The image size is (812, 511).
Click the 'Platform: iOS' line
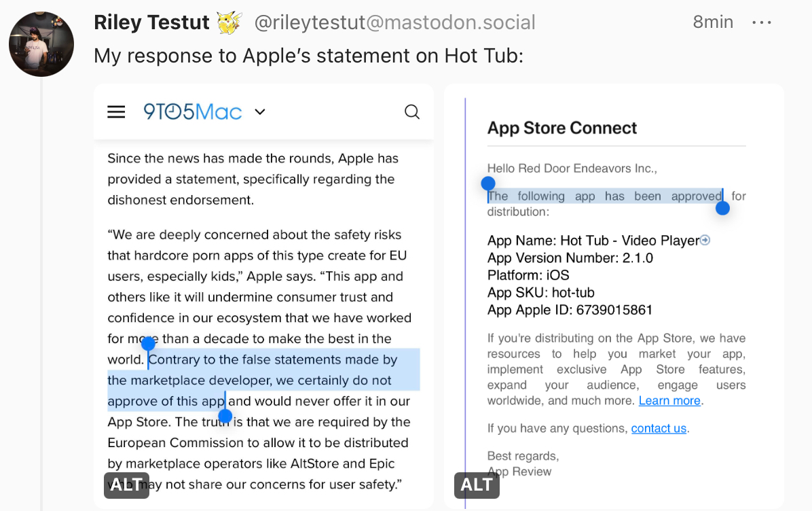pos(528,275)
